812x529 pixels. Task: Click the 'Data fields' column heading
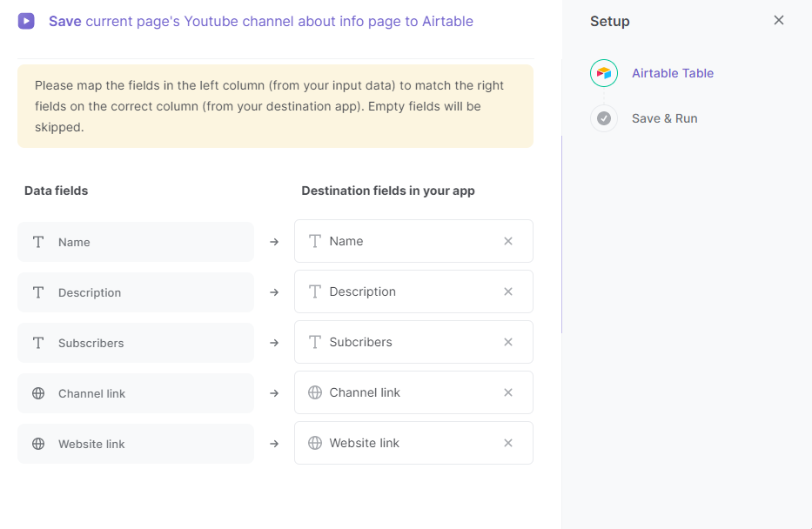tap(56, 191)
